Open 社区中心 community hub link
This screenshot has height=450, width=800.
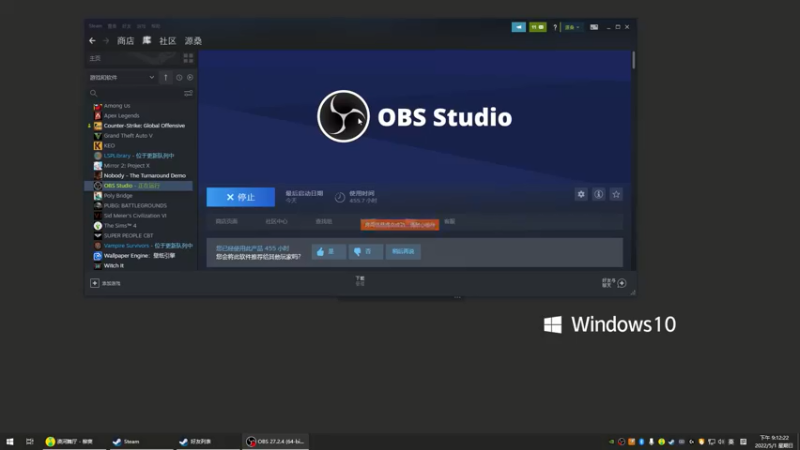coord(277,221)
